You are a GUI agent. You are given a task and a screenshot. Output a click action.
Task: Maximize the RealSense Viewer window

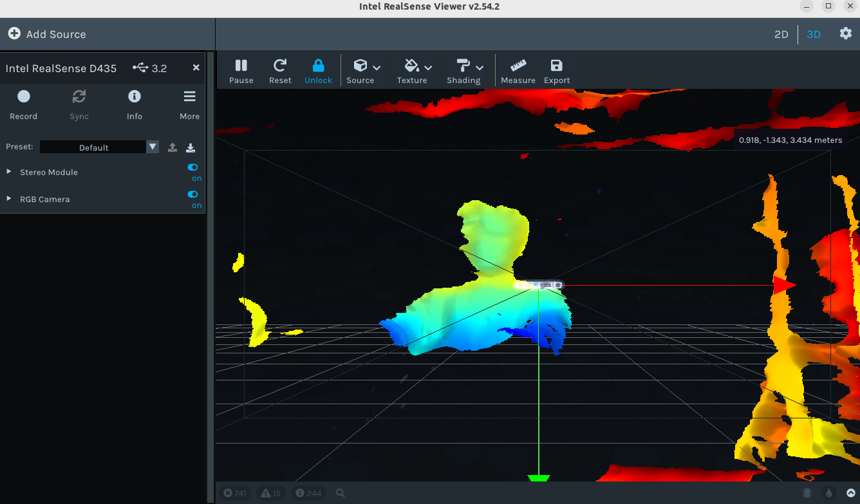point(828,6)
